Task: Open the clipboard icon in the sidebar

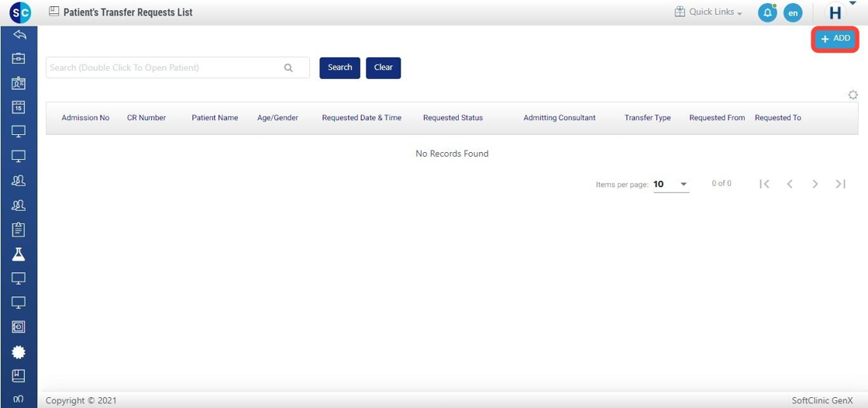Action: click(19, 230)
